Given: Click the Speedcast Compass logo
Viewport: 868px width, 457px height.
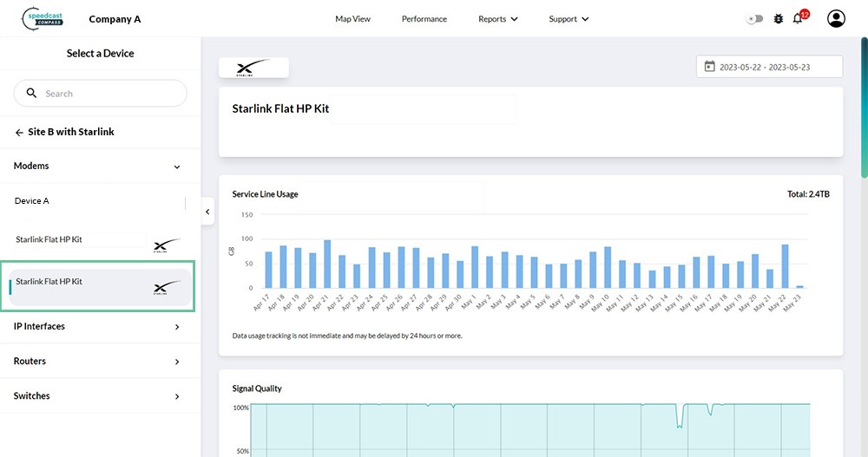Looking at the screenshot, I should (x=42, y=19).
